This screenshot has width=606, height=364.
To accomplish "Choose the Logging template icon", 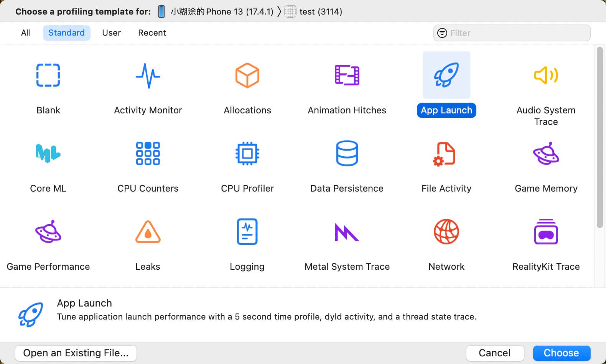I will pos(247,231).
